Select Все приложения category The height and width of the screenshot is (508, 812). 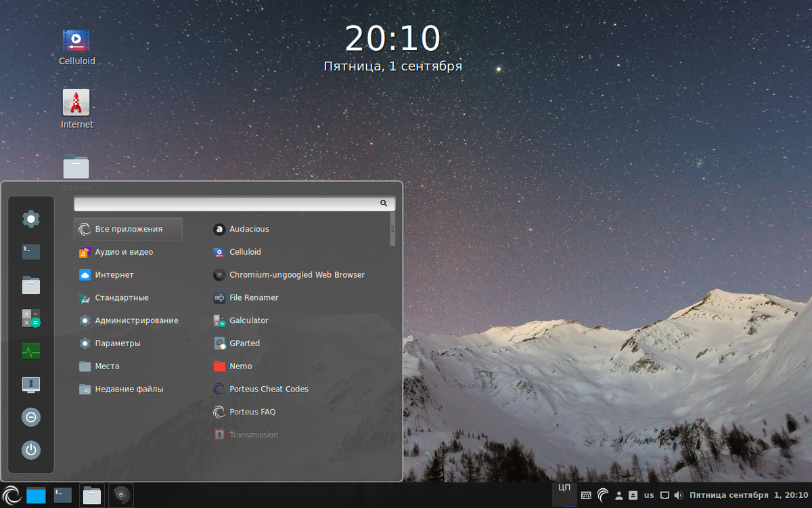pos(128,229)
